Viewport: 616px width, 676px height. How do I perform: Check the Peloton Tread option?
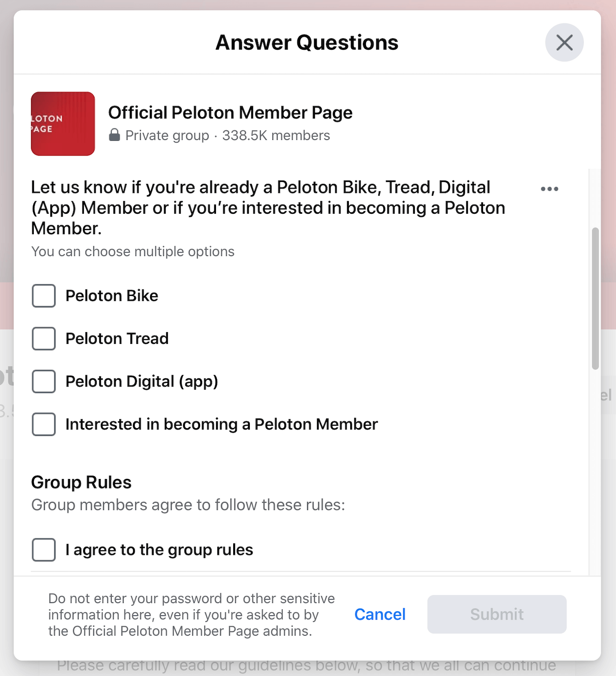[x=43, y=339]
